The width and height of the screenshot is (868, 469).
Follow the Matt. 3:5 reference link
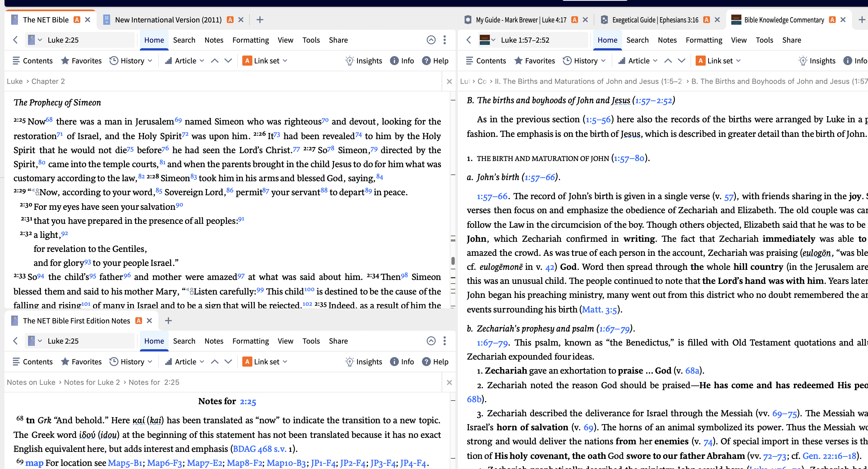(x=599, y=309)
